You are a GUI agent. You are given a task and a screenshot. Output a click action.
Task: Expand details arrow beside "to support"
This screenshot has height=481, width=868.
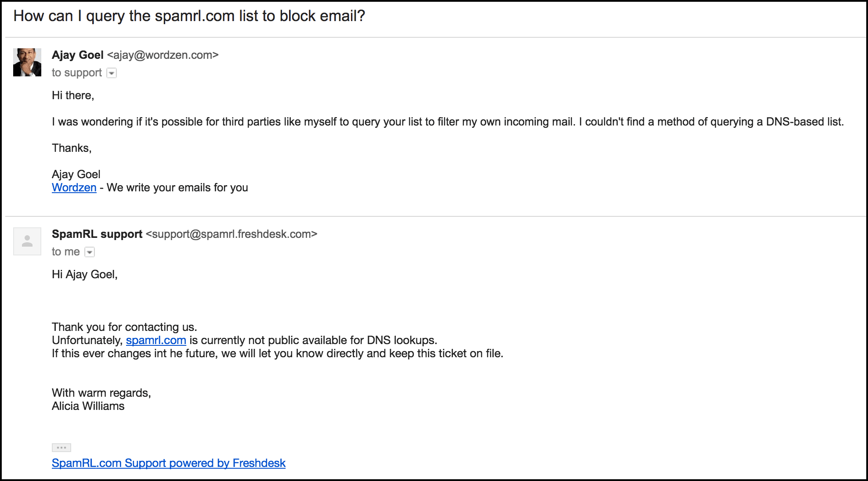click(x=112, y=73)
